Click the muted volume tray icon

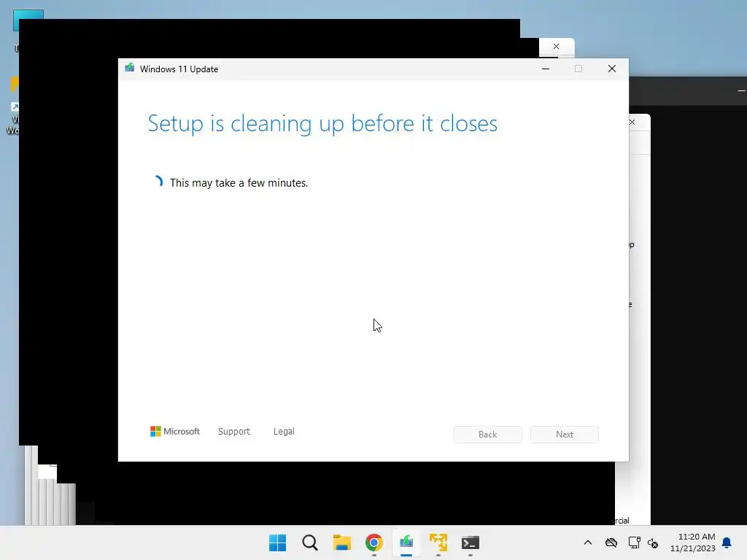pos(653,542)
